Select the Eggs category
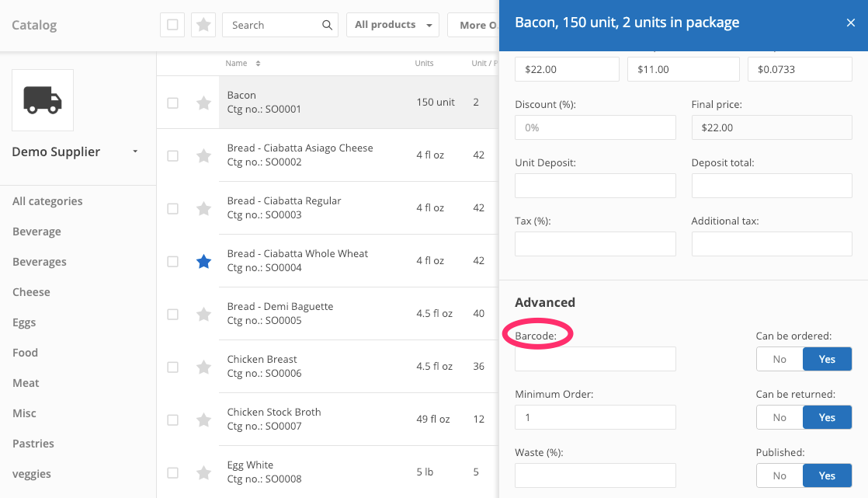 pos(24,322)
